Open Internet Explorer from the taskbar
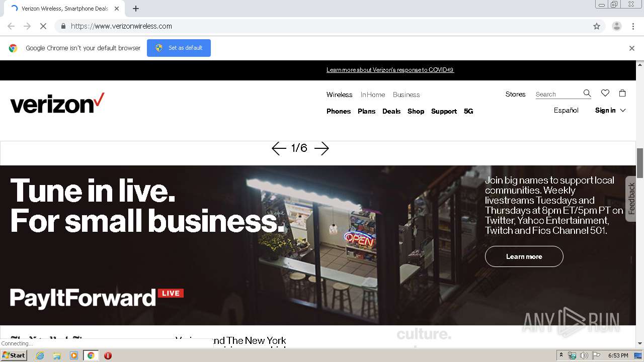The width and height of the screenshot is (644, 362). pyautogui.click(x=40, y=355)
